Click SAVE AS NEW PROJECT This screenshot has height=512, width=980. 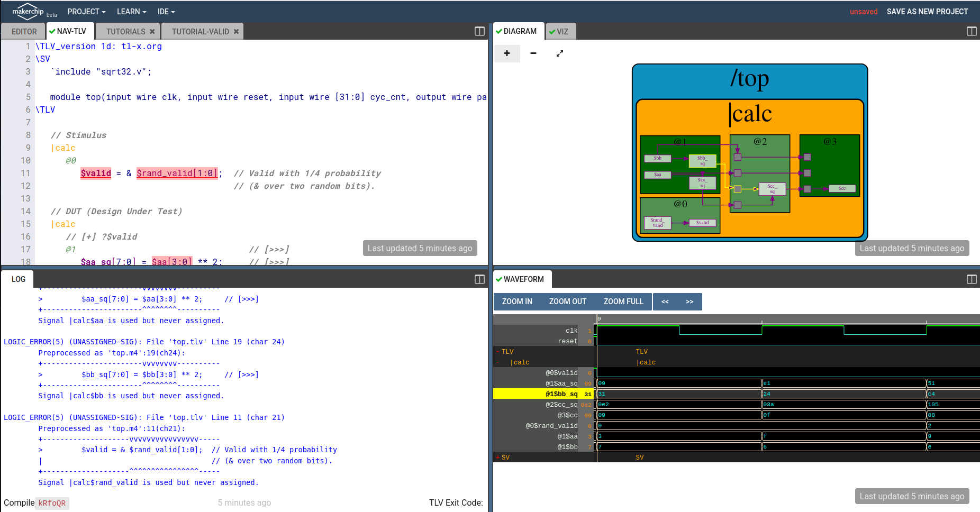point(928,11)
